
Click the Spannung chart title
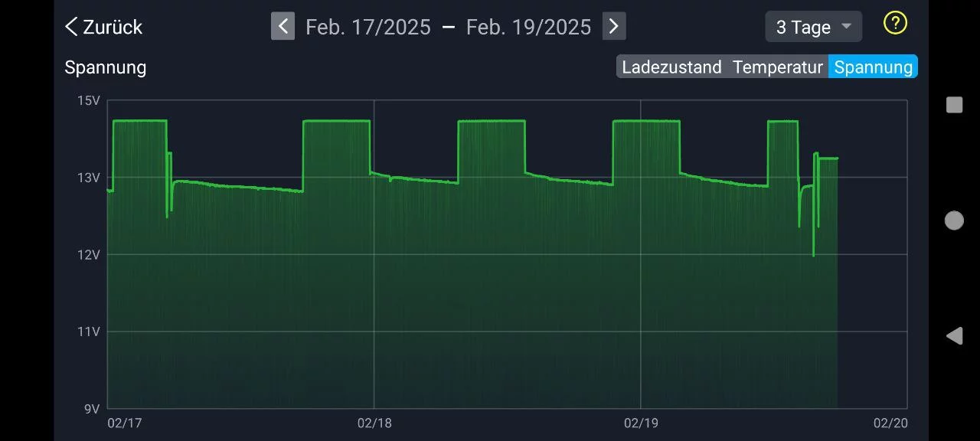click(105, 67)
